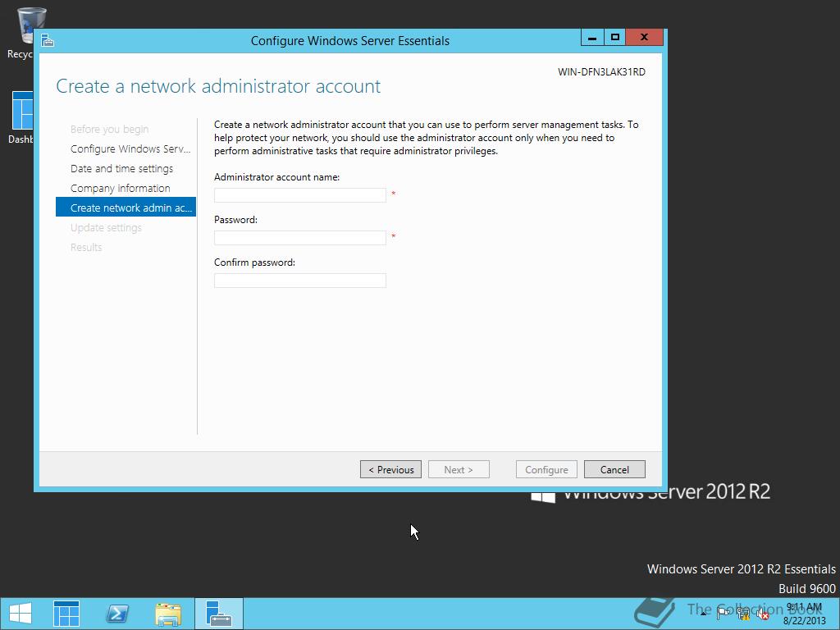Select Update settings step
This screenshot has height=630, width=840.
pyautogui.click(x=106, y=228)
